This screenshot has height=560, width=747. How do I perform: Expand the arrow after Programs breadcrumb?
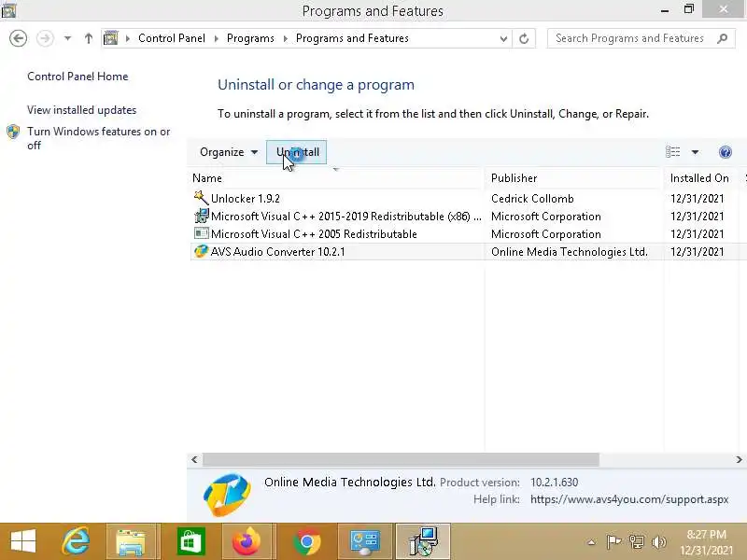click(285, 38)
